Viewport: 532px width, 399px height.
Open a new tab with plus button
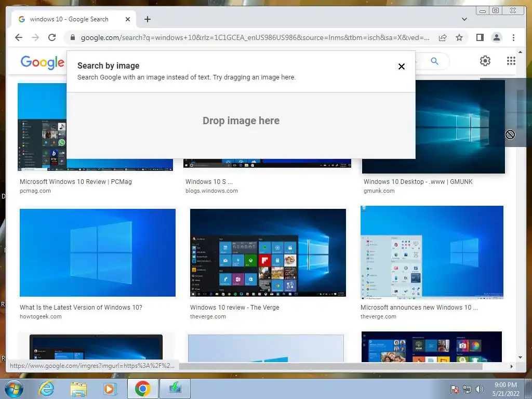click(147, 19)
